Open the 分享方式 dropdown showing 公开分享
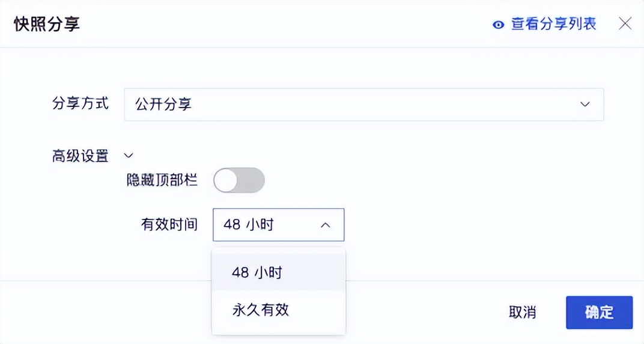 point(364,105)
